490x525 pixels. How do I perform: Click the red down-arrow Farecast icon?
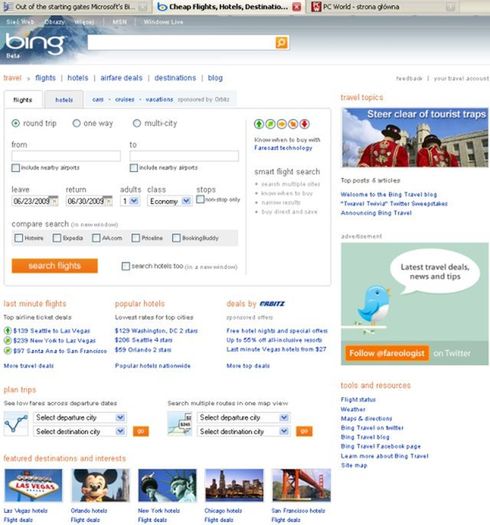(304, 124)
